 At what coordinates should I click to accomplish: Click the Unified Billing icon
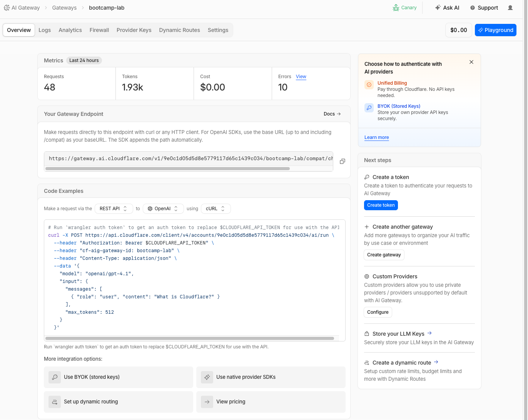pos(369,85)
